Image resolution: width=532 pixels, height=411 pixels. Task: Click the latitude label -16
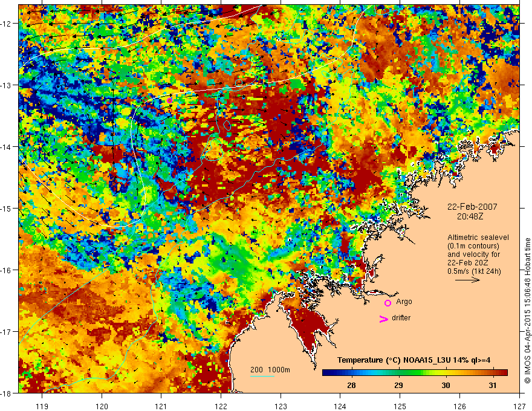coord(7,270)
